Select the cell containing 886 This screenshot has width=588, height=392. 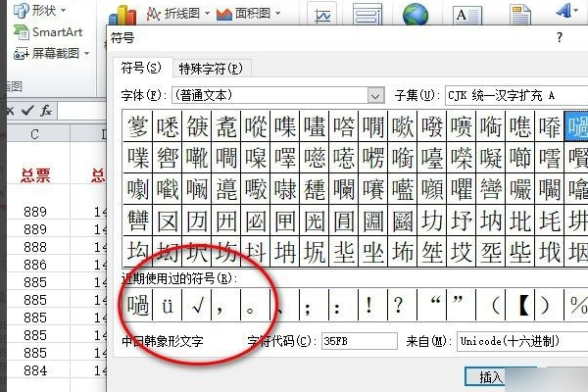[35, 265]
